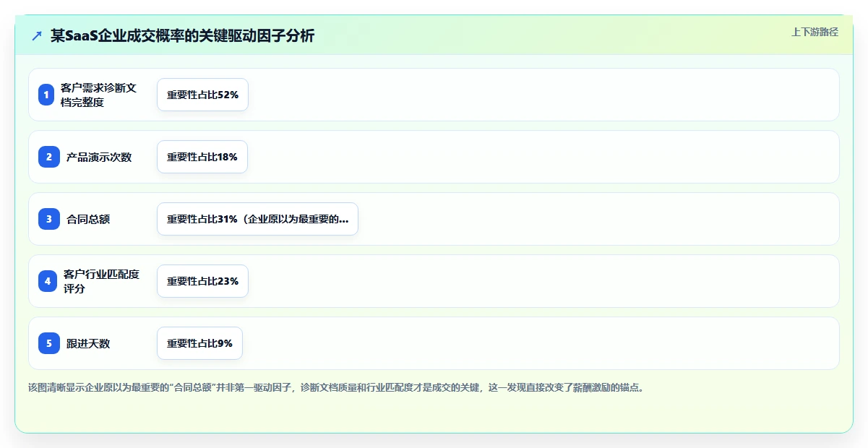Image resolution: width=868 pixels, height=448 pixels.
Task: Select the 产品演示次数 factor label
Action: 99,157
